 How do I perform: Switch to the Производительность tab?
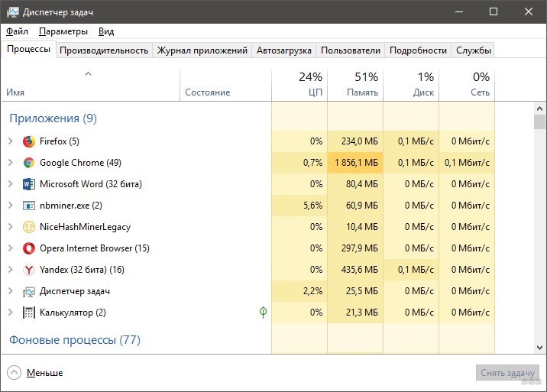[104, 50]
